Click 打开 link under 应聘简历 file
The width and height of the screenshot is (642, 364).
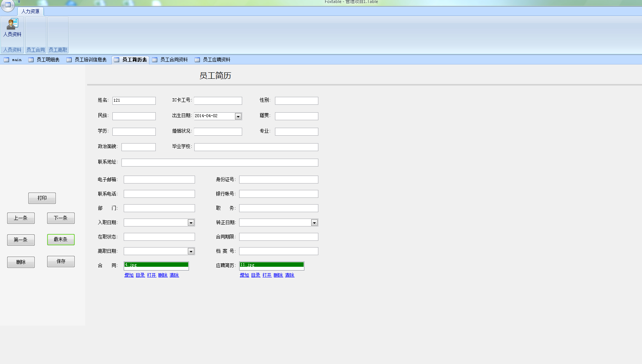pos(267,275)
